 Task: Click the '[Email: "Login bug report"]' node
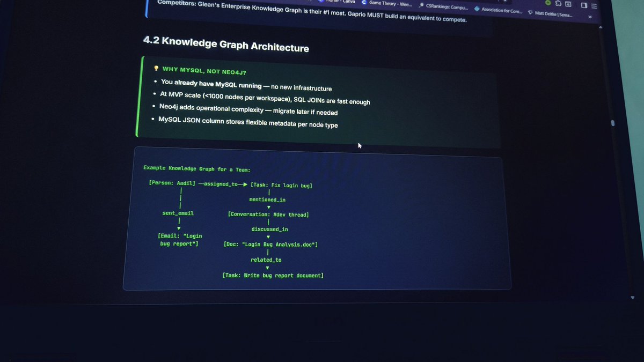[179, 239]
